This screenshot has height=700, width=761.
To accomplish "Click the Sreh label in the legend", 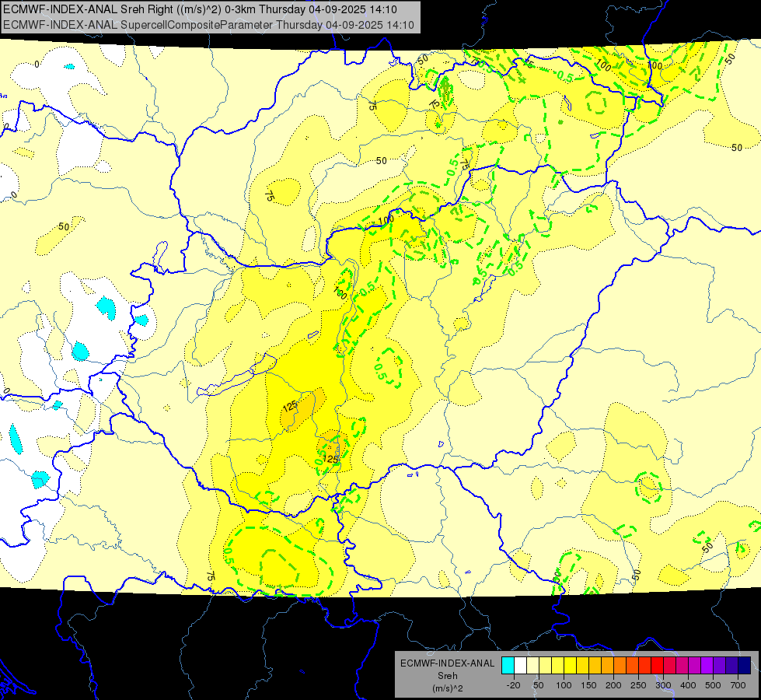I will pyautogui.click(x=448, y=676).
